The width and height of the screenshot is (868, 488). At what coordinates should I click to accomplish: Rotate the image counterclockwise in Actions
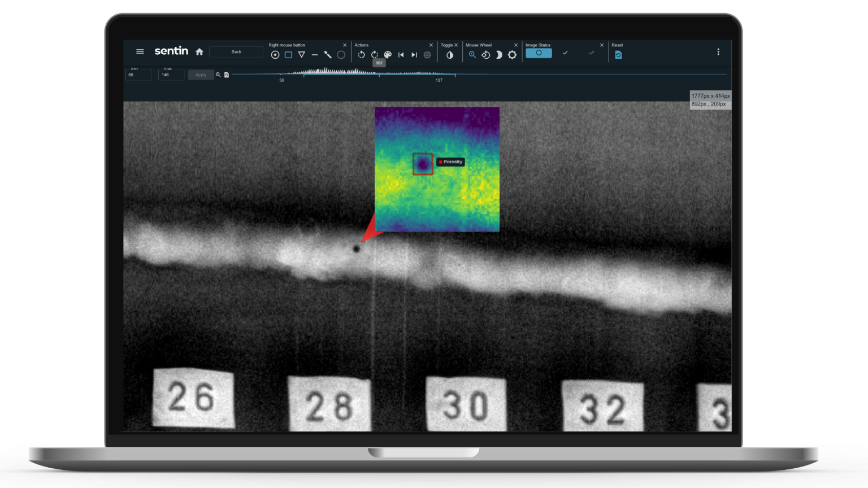(x=362, y=54)
